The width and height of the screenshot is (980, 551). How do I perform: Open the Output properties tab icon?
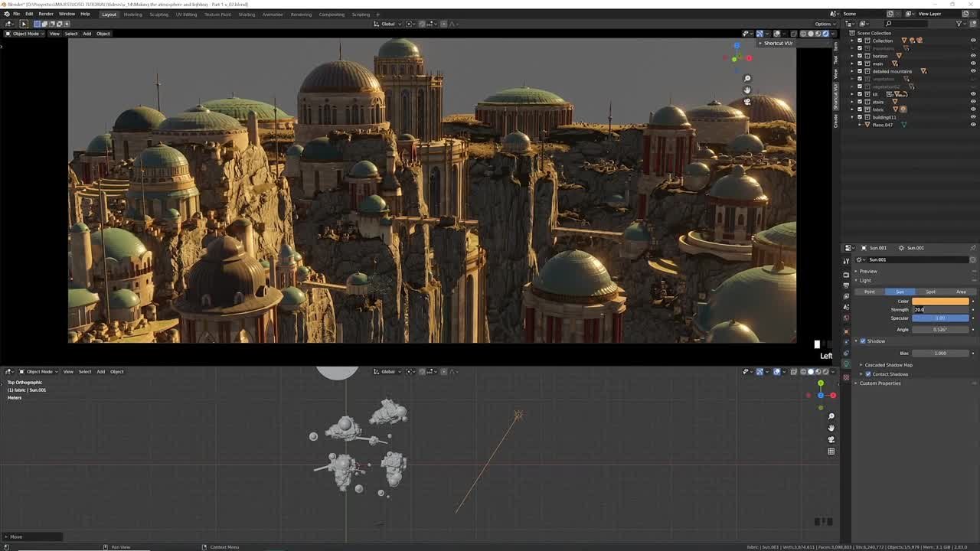(x=846, y=285)
